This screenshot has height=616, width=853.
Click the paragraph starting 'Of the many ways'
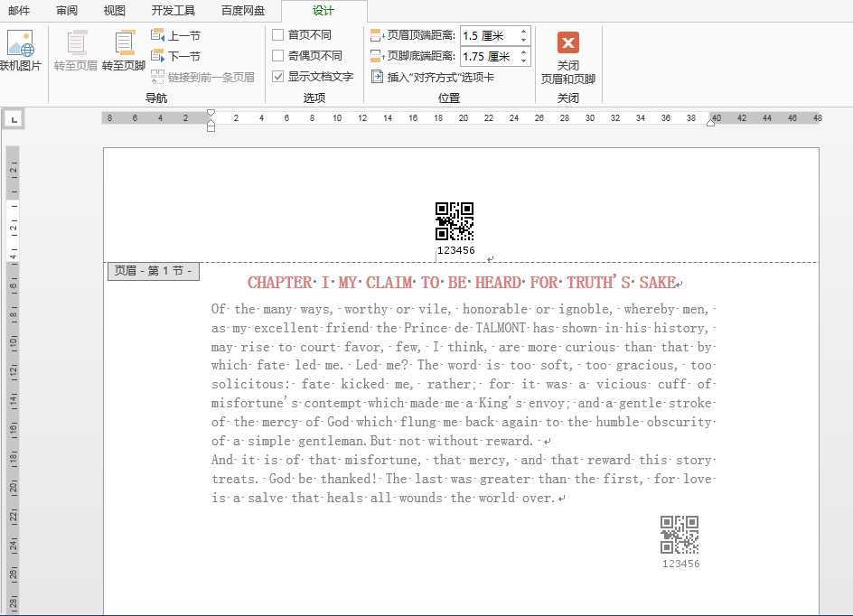coord(463,375)
